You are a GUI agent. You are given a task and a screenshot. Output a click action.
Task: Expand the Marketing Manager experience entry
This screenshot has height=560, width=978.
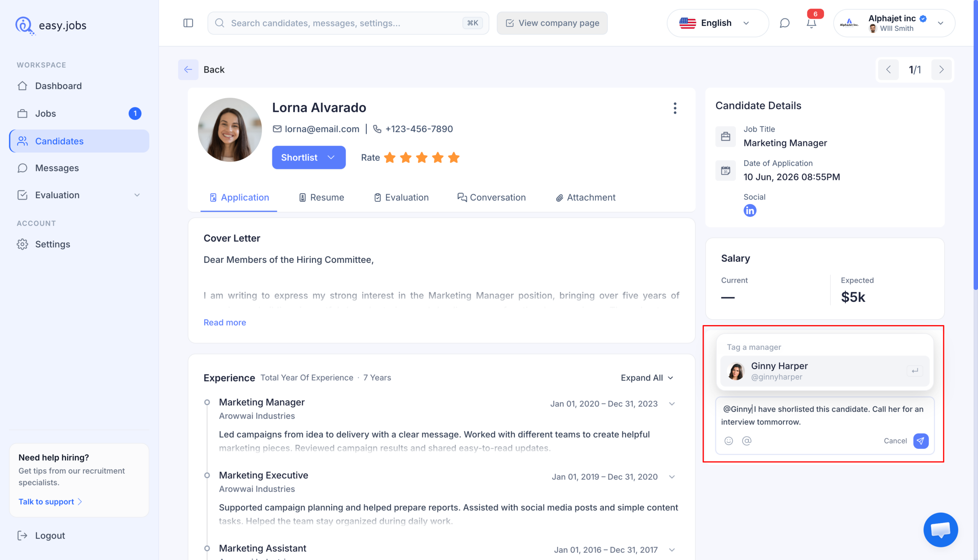[672, 404]
